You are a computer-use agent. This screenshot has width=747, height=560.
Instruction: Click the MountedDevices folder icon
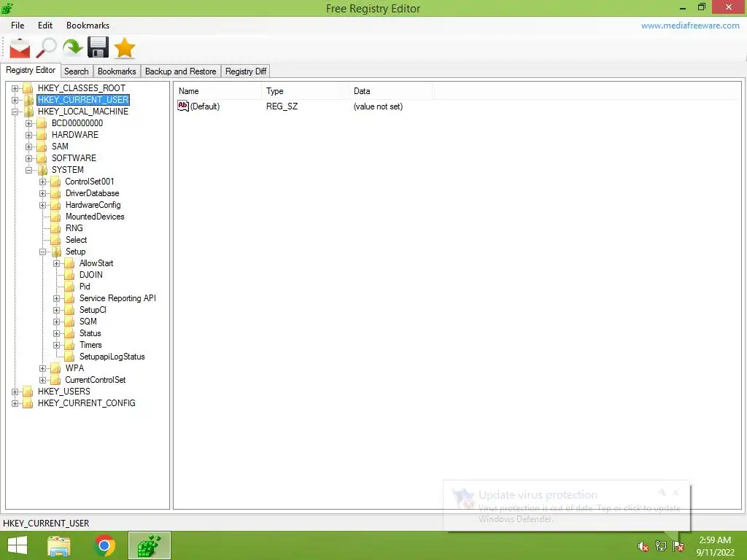[55, 217]
